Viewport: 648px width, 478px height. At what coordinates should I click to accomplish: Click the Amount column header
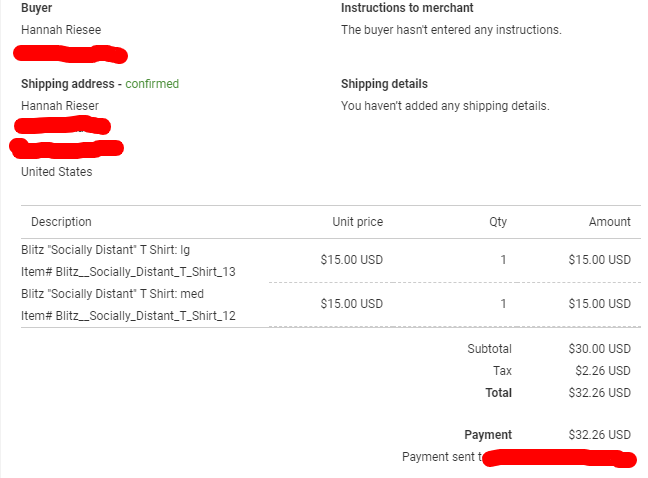point(609,222)
